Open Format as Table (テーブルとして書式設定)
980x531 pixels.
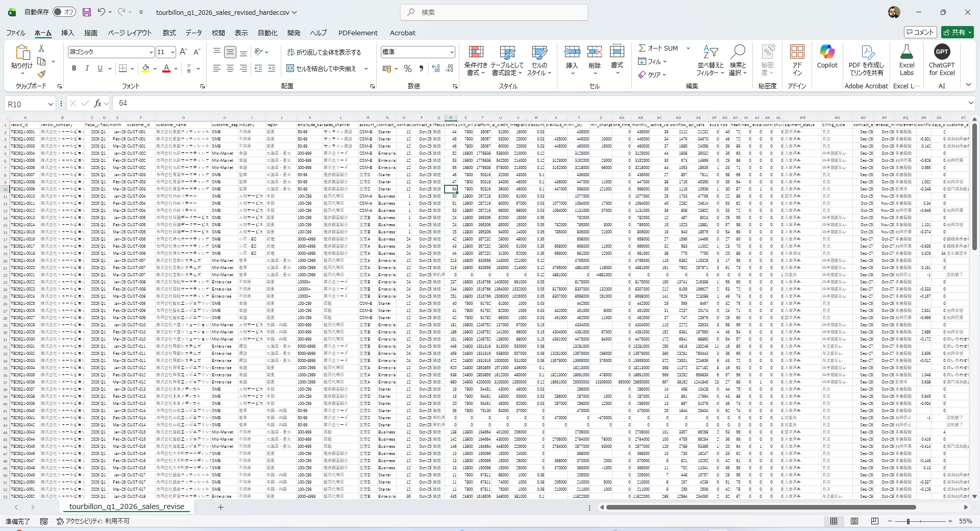pos(507,61)
